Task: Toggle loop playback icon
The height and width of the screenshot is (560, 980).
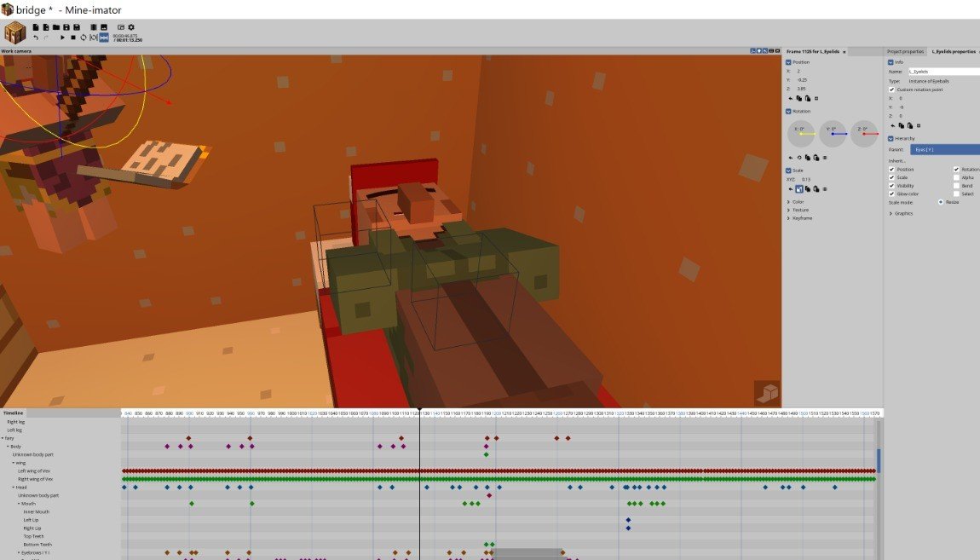Action: point(84,38)
